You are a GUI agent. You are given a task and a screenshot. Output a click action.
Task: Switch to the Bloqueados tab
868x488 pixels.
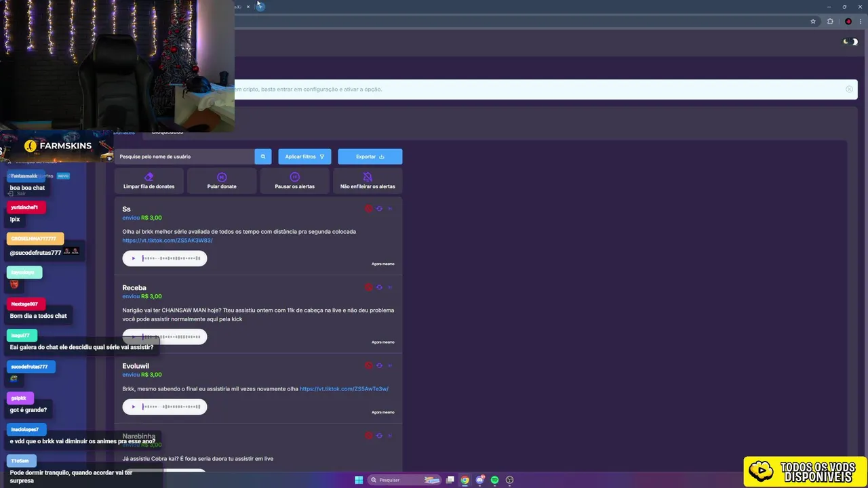pyautogui.click(x=167, y=132)
